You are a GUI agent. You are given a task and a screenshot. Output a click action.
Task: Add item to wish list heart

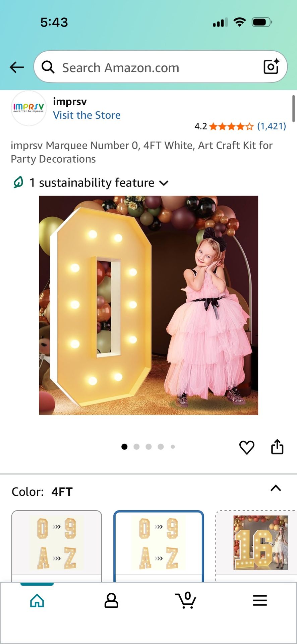tap(247, 447)
